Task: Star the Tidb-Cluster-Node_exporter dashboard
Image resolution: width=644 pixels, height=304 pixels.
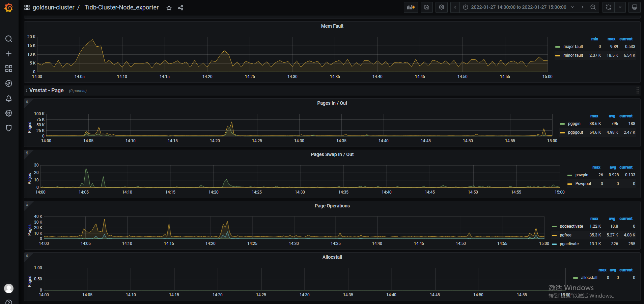Action: click(x=169, y=7)
